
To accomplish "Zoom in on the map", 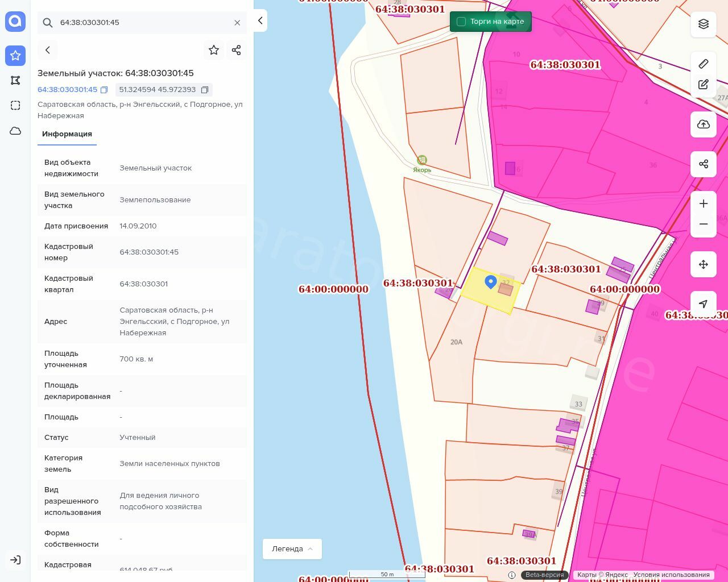I will pyautogui.click(x=704, y=204).
